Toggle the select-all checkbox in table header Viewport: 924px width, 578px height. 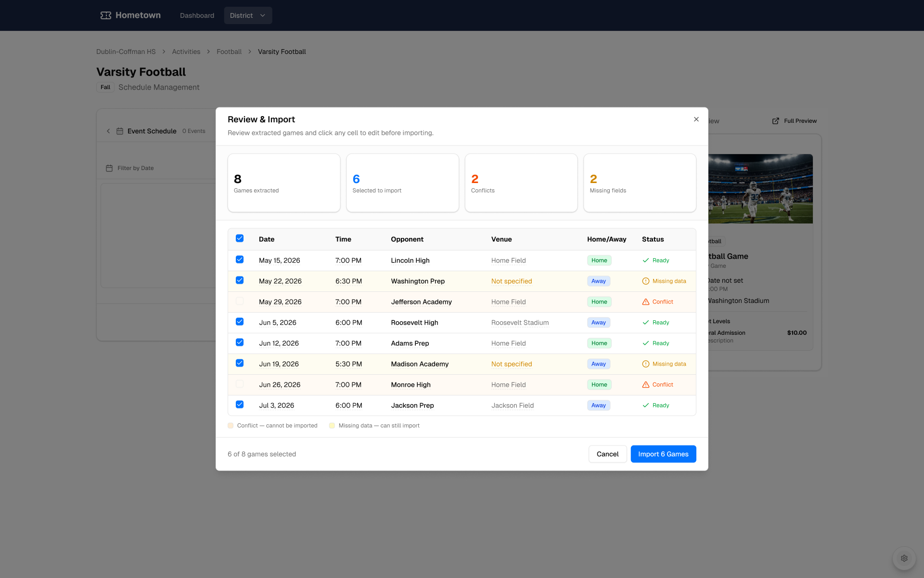(240, 238)
